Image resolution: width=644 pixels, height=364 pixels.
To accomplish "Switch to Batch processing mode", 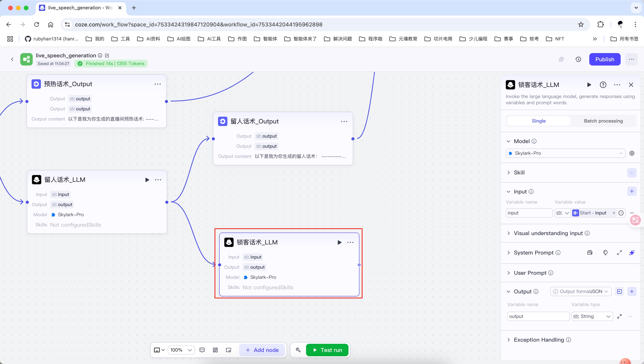I will (603, 121).
